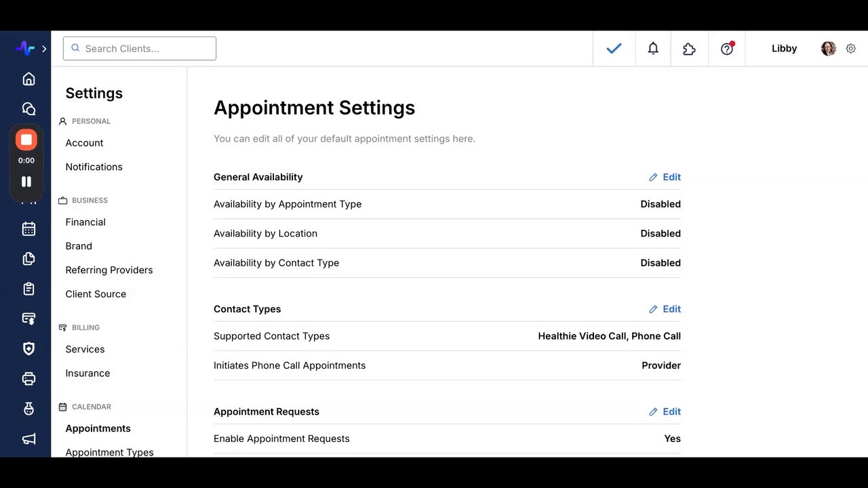Image resolution: width=868 pixels, height=488 pixels.
Task: Click the Search Clients input field
Action: tap(140, 49)
